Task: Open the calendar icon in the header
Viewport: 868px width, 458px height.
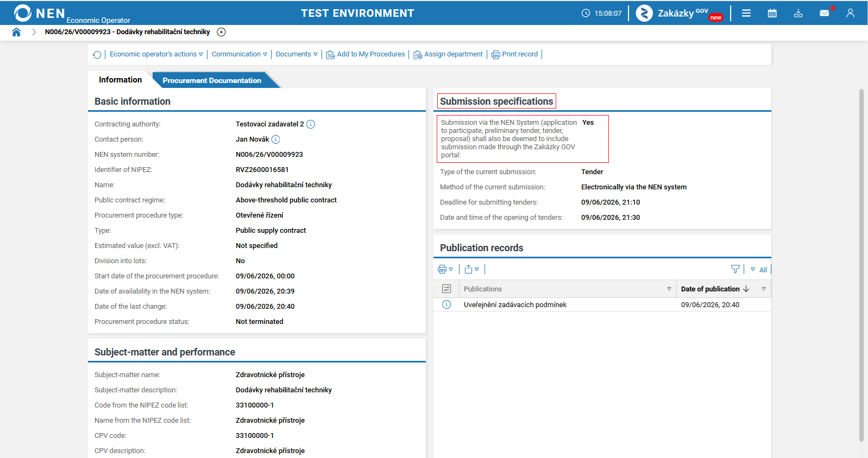Action: coord(772,13)
